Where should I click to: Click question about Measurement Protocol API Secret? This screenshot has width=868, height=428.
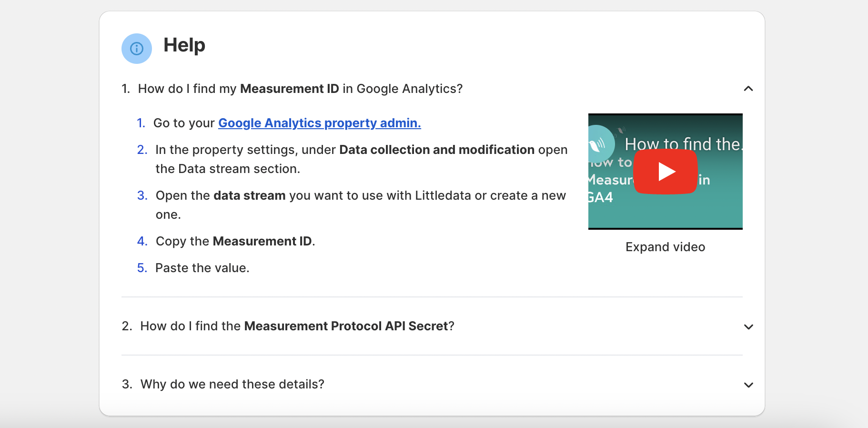tap(297, 326)
